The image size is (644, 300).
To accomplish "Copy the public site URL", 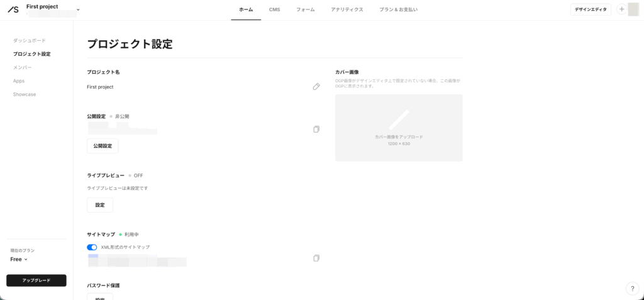I will pyautogui.click(x=316, y=130).
